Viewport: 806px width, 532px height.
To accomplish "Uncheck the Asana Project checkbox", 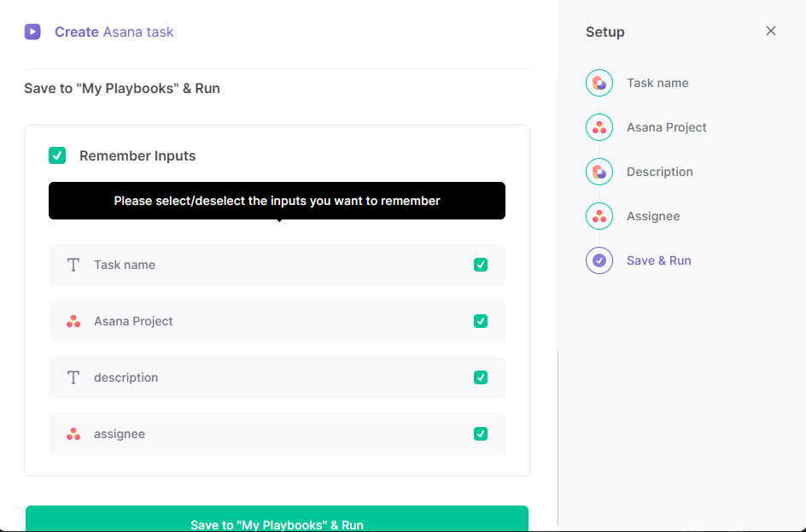I will pos(481,321).
